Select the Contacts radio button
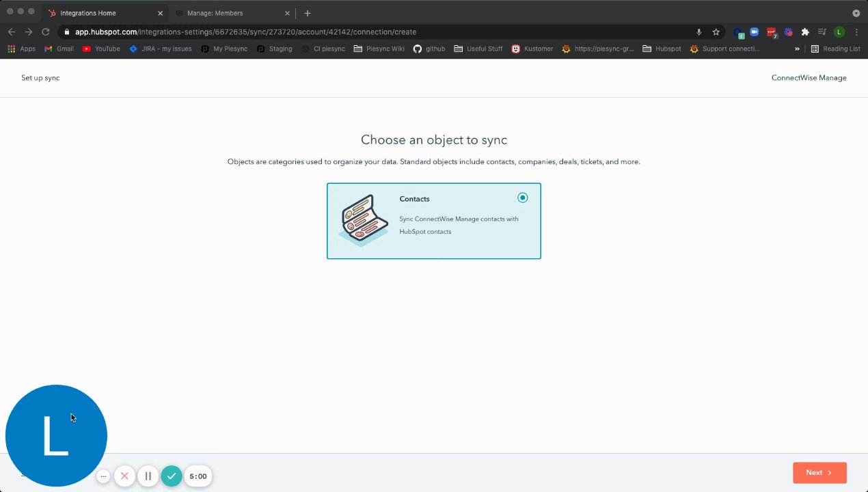This screenshot has width=868, height=492. 523,197
